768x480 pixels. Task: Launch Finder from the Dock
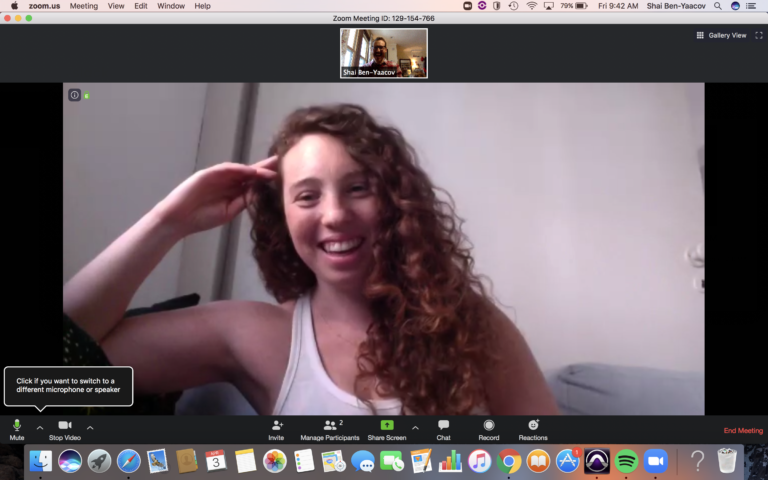(x=41, y=461)
